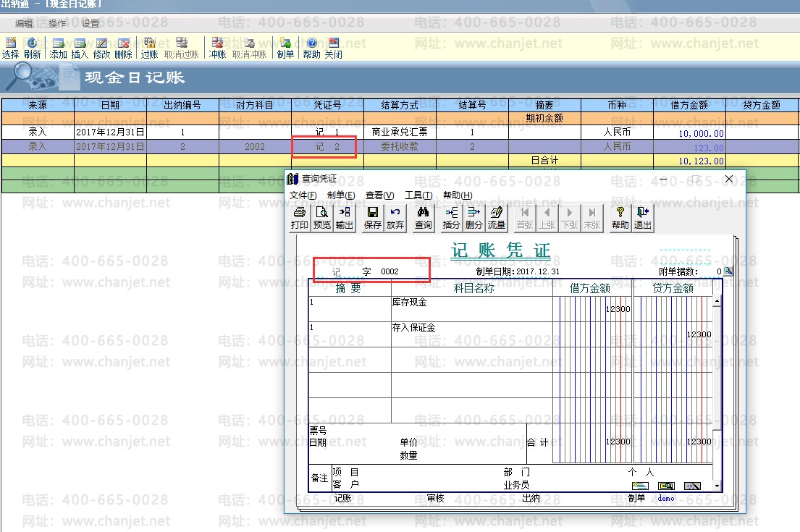The image size is (800, 532).
Task: Click the voucher scrollbar down arrow
Action: pos(717,486)
